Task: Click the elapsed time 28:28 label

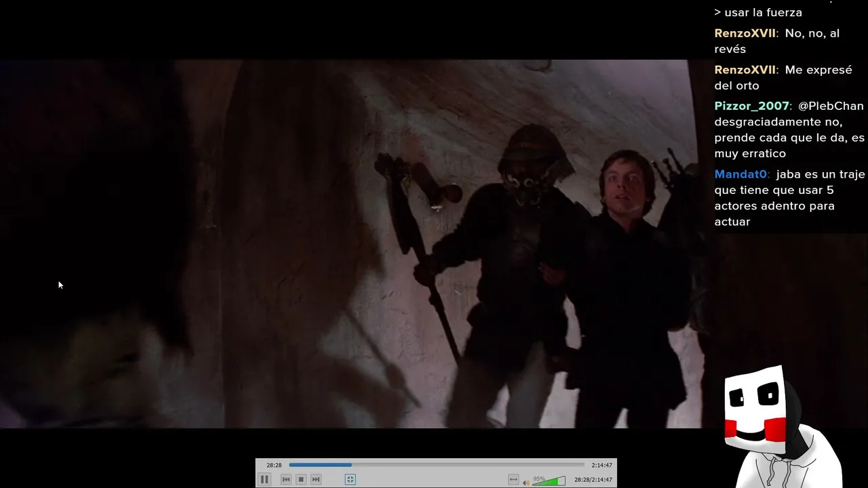Action: (x=274, y=465)
